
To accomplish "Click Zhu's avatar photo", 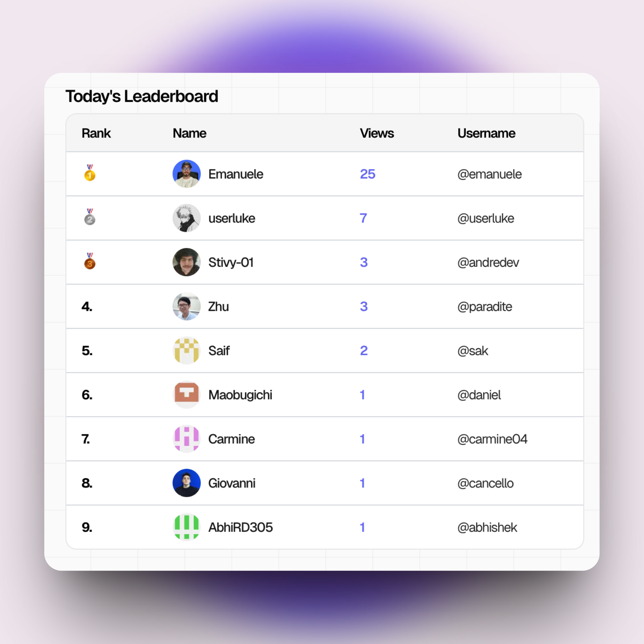I will (186, 306).
